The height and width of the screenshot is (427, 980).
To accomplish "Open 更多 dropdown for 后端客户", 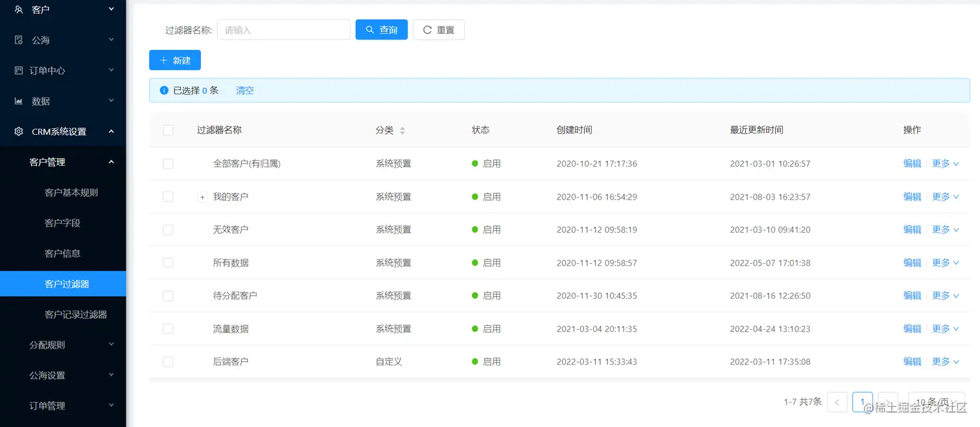I will coord(946,362).
